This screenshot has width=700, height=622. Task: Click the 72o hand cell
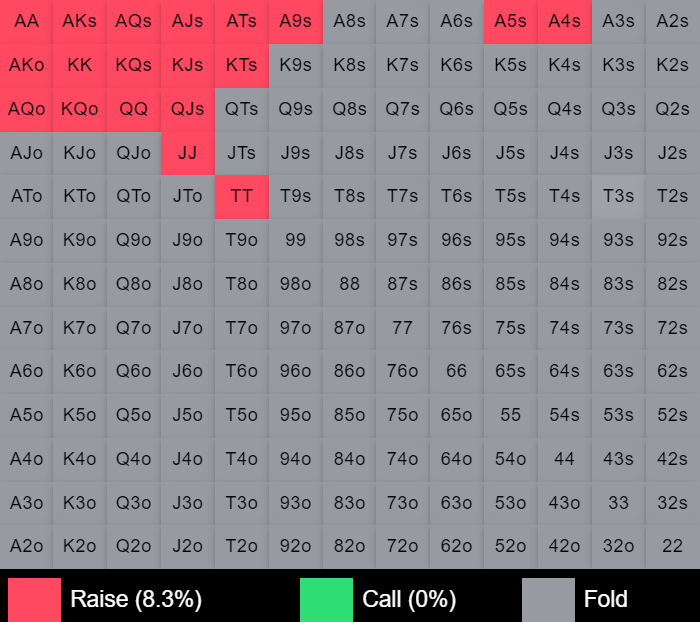tap(403, 546)
